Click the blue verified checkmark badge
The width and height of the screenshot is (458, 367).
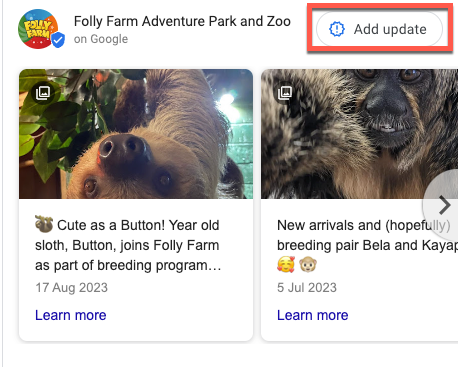pos(58,40)
